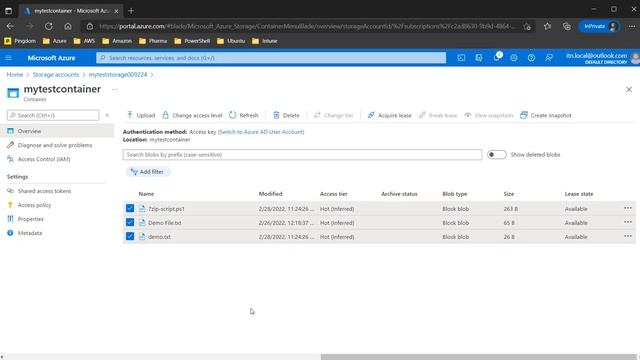Click the horizontal scrollbar at bottom
Viewport: 640px width, 360px height.
(x=479, y=357)
